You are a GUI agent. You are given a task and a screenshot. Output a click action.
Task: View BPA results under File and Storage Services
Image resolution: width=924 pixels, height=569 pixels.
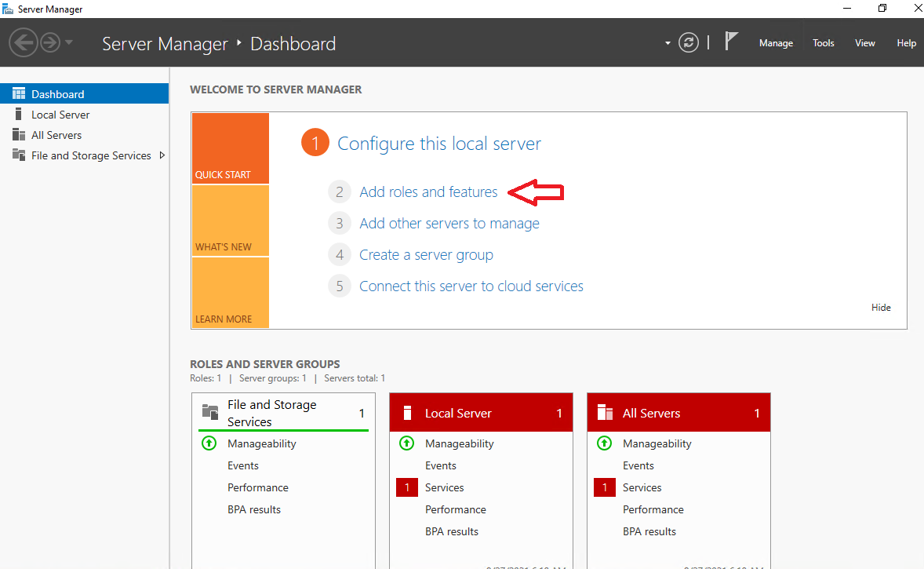[x=254, y=509]
